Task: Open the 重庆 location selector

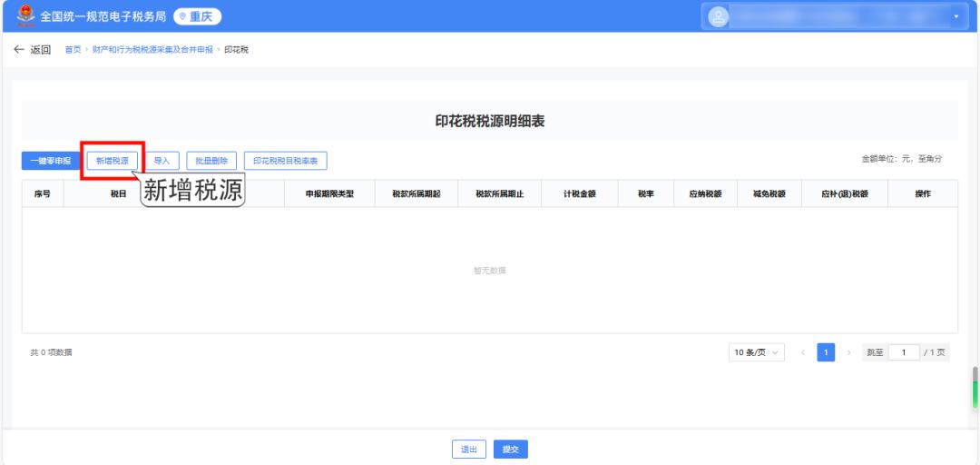Action: [x=197, y=16]
